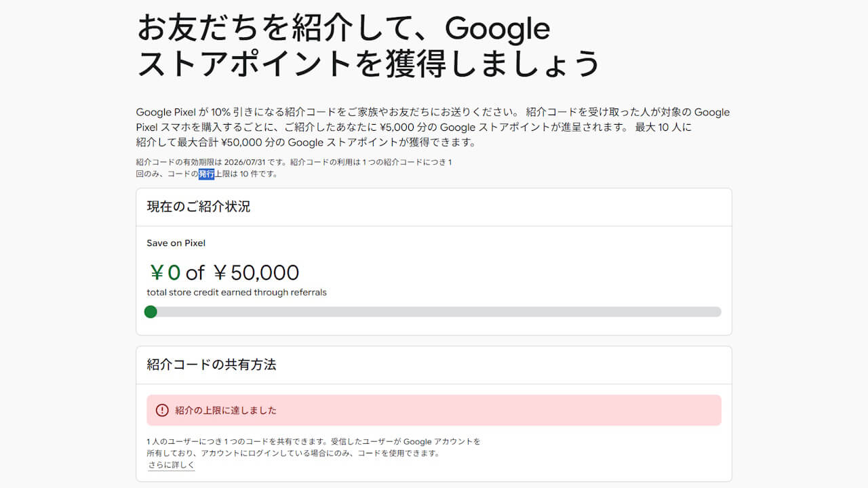
Task: Click the さらに詳しく link
Action: point(172,465)
